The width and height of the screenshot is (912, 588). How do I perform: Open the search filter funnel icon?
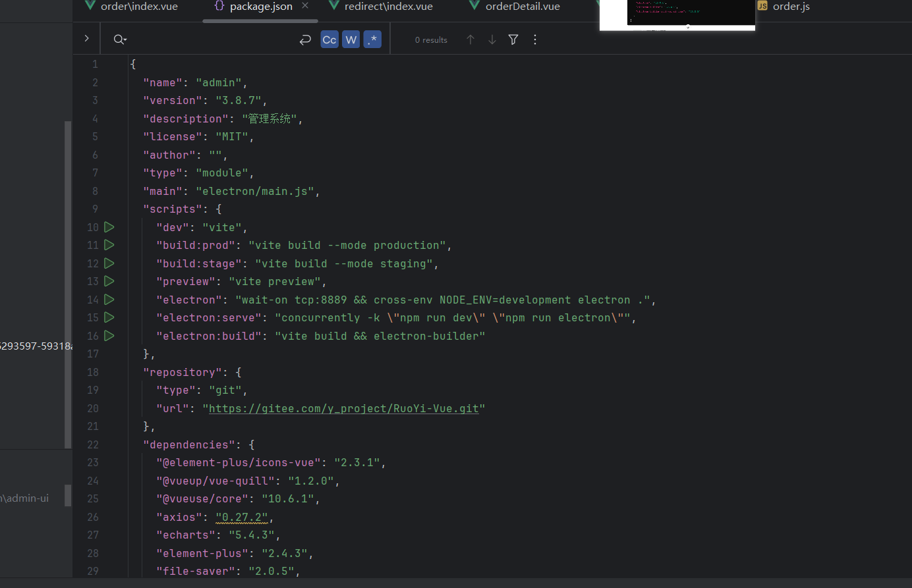513,40
